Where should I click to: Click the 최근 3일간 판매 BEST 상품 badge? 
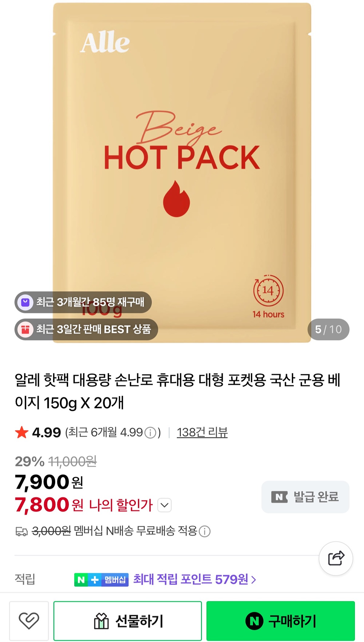click(x=86, y=329)
